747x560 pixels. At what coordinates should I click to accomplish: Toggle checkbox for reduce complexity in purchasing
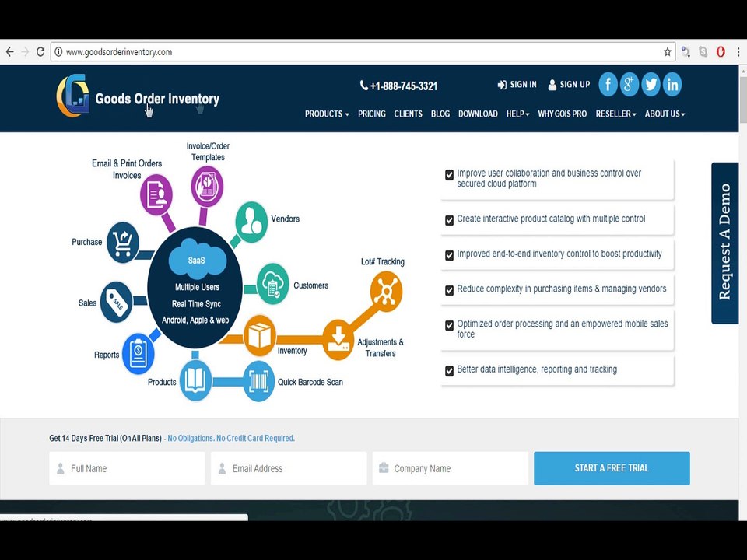449,290
